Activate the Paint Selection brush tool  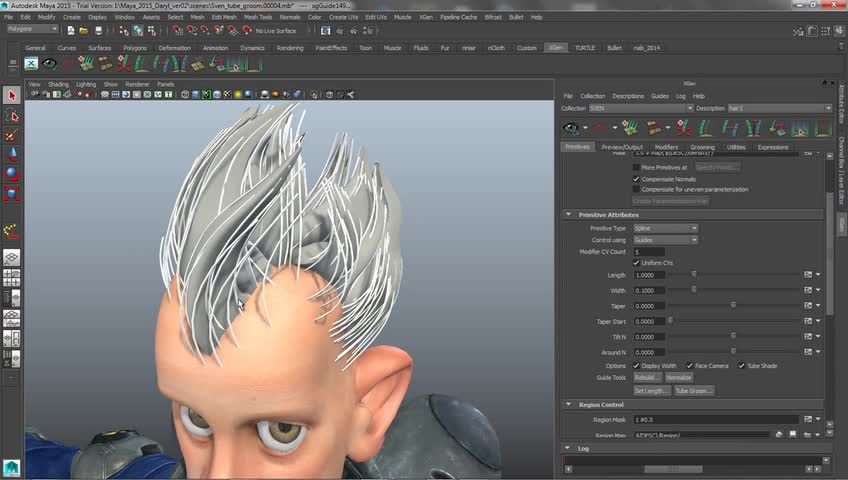click(12, 134)
